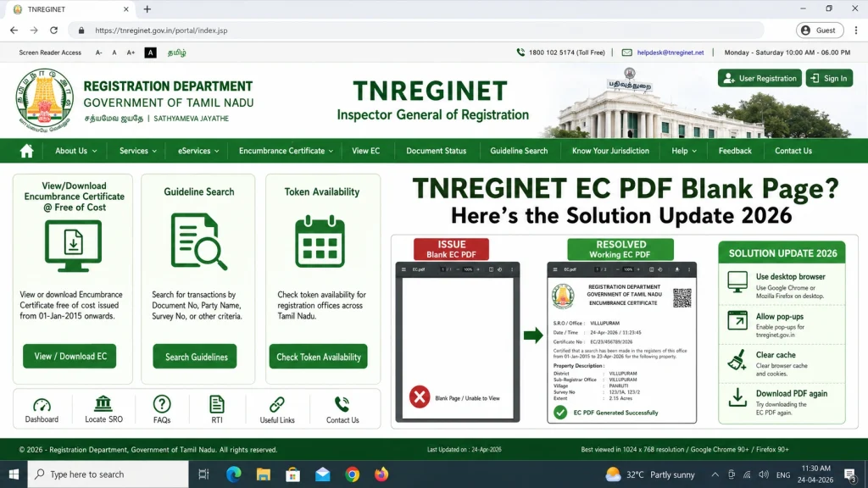Click the monitor download icon for Encumbrance Certificate

coord(73,246)
